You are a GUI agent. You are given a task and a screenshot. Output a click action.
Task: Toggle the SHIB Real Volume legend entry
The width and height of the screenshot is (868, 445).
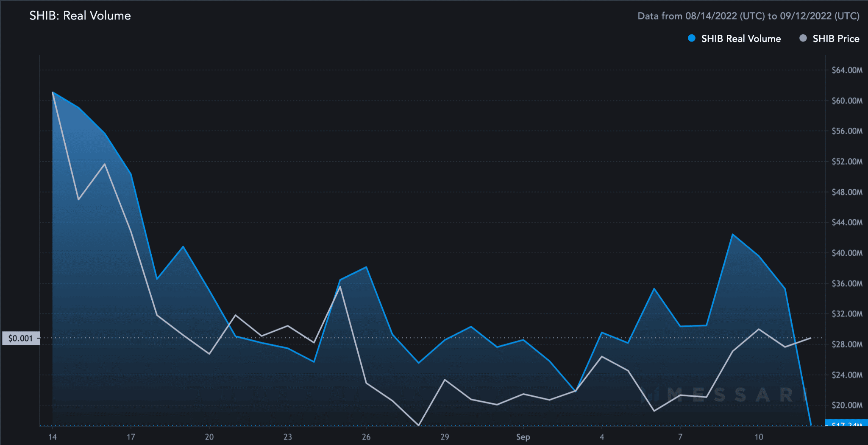coord(734,39)
